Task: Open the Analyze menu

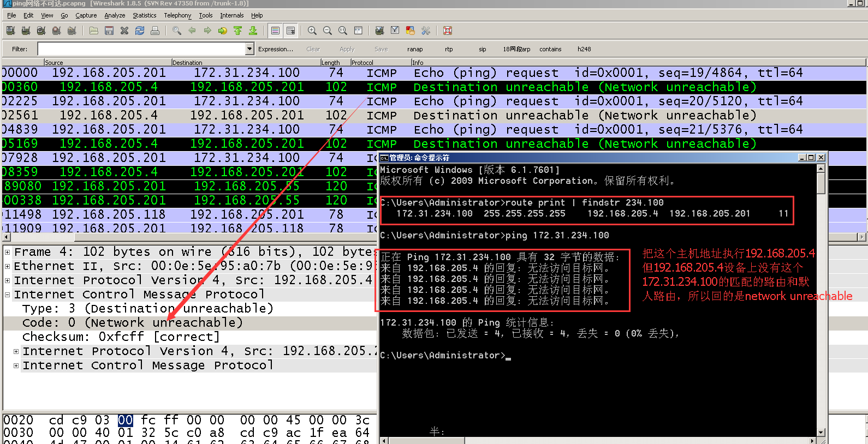Action: coord(115,15)
